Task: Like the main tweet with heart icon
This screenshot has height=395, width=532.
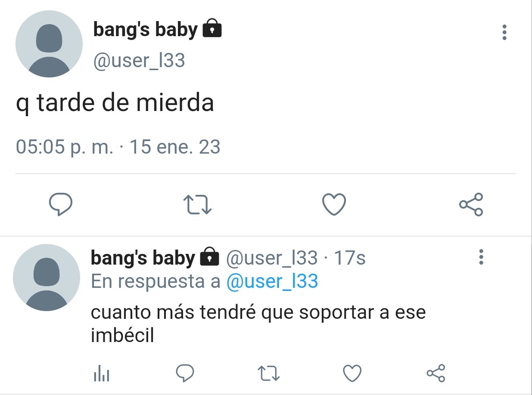Action: (334, 204)
